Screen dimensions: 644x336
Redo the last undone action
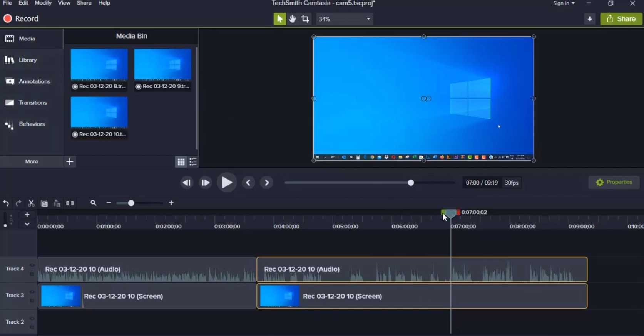click(18, 203)
